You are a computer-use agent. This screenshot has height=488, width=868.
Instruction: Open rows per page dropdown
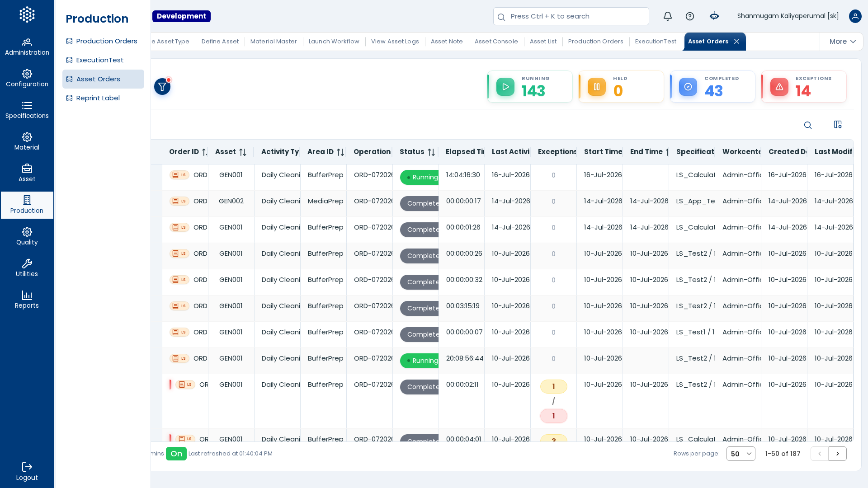coord(741,454)
